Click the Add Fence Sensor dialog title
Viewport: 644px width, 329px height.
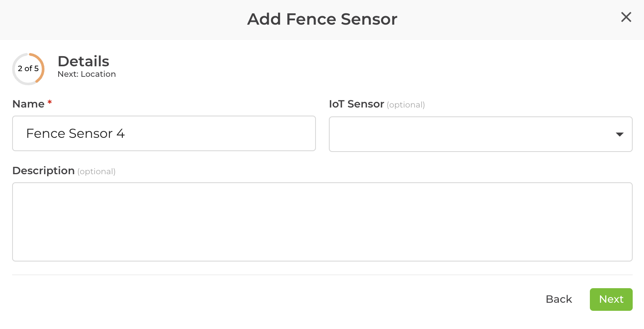322,19
